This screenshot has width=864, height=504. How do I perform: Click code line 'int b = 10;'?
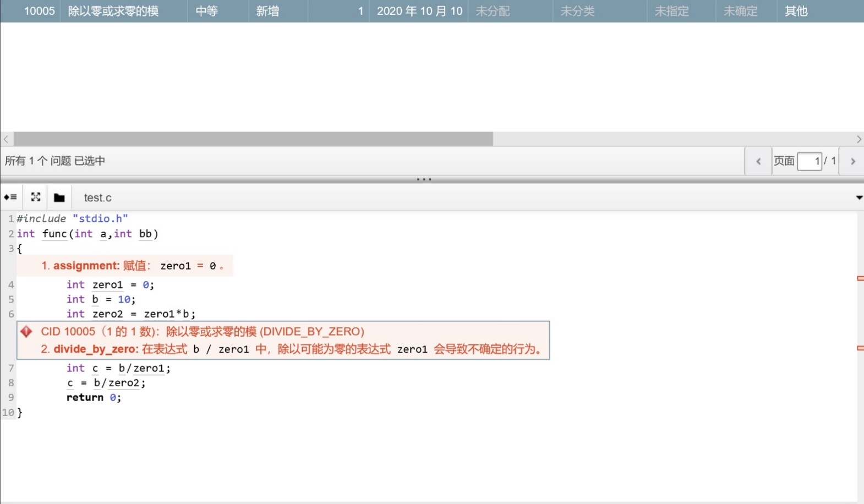[x=101, y=299]
